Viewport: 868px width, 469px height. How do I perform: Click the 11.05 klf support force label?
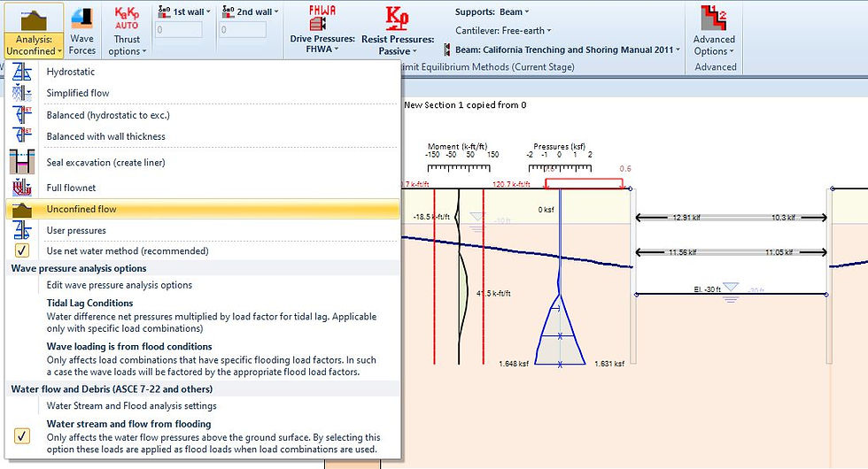(780, 252)
